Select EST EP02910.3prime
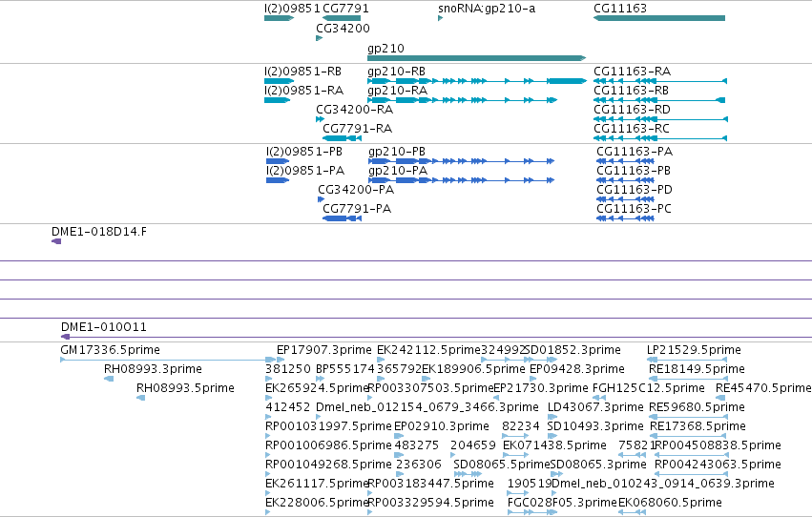This screenshot has height=517, width=812. pos(442,427)
